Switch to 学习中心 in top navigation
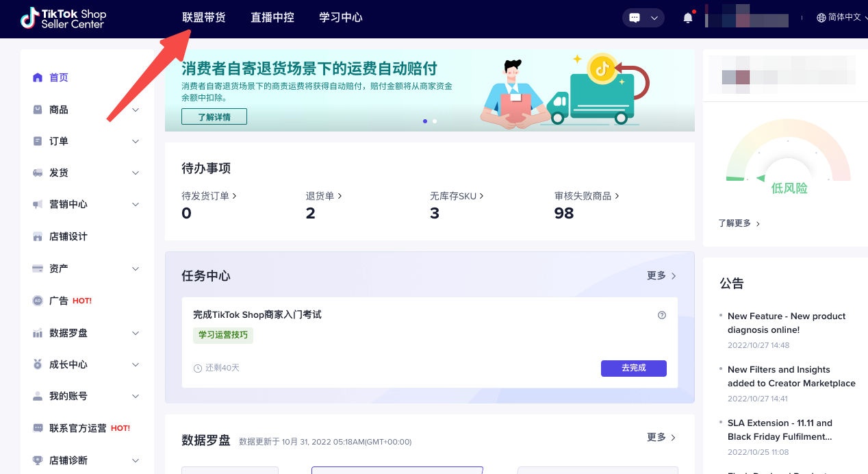The height and width of the screenshot is (474, 868). coord(340,17)
